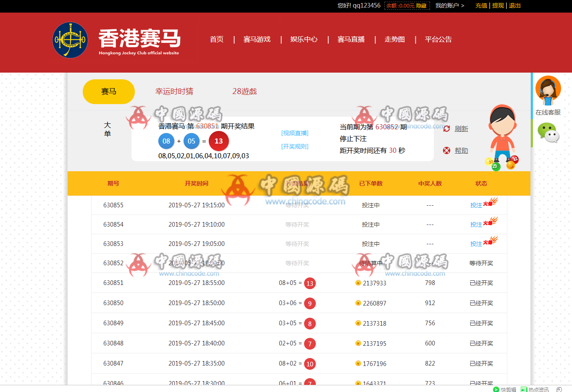Click the 提现 withdraw link
The height and width of the screenshot is (392, 572).
pos(498,5)
